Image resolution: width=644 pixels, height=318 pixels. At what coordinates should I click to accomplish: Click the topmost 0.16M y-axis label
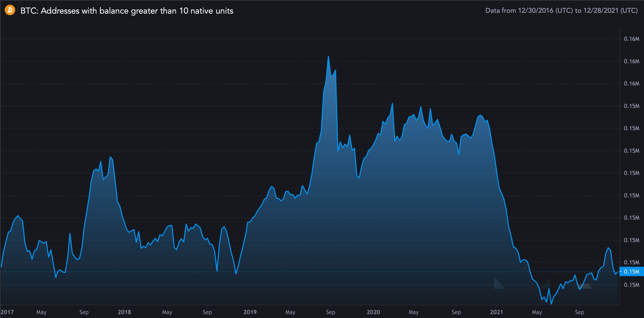tap(631, 39)
